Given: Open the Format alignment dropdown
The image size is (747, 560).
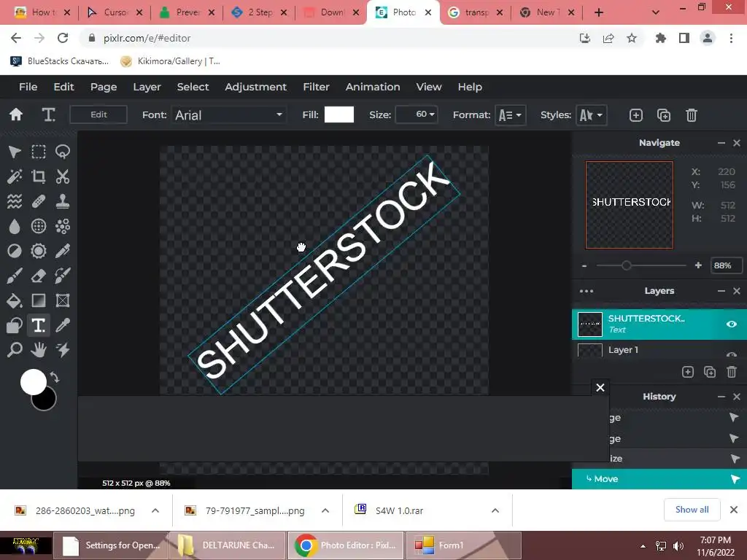Looking at the screenshot, I should (510, 115).
